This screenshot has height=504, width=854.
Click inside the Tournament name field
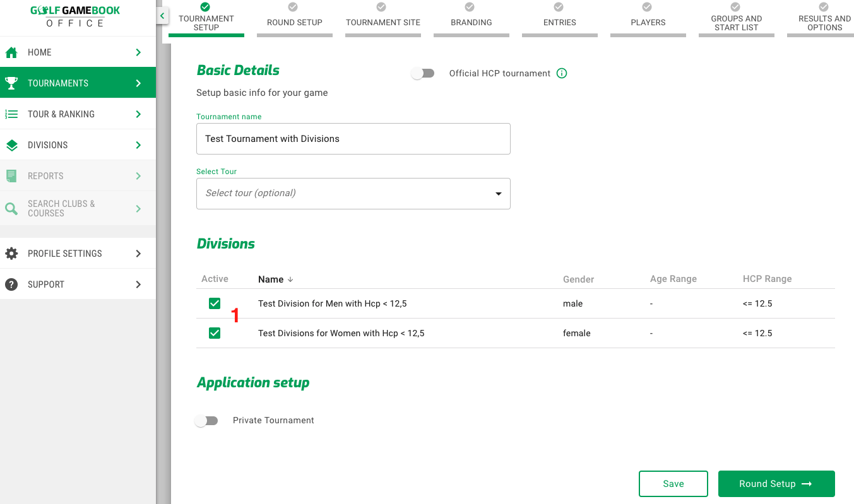coord(353,139)
